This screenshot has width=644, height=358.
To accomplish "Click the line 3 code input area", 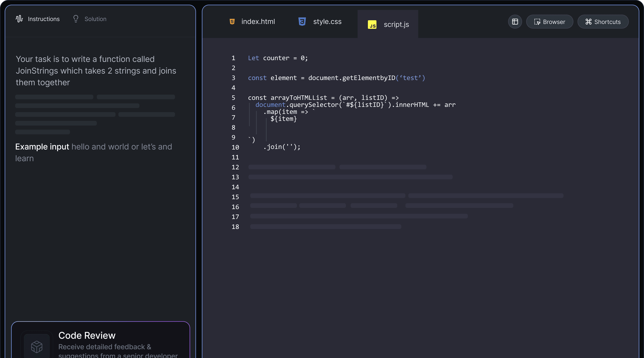I will pos(336,78).
